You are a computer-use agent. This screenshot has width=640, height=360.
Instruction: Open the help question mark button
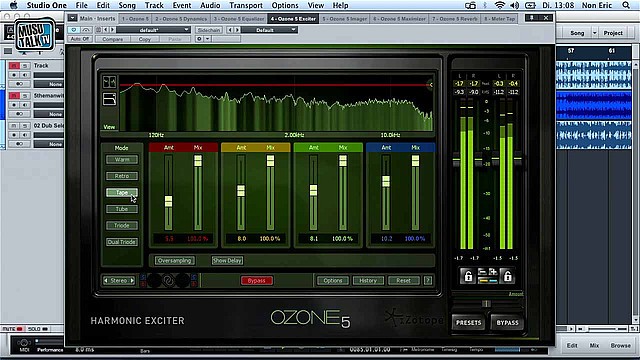click(428, 280)
